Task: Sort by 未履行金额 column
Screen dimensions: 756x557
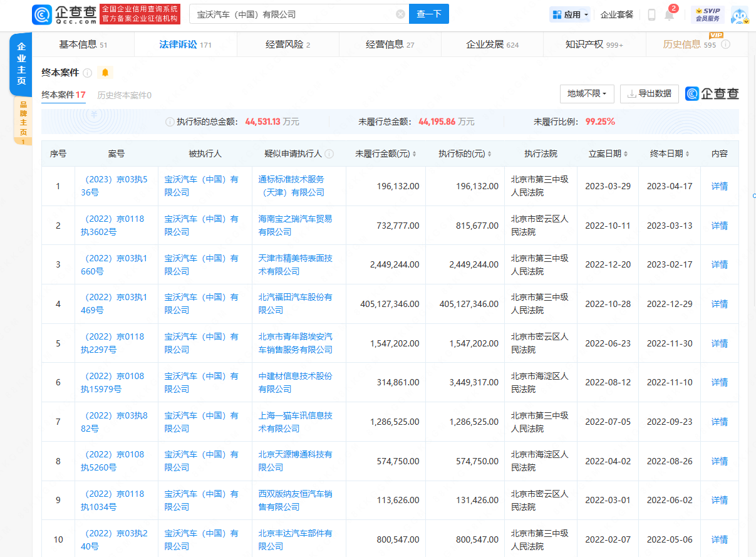Action: coord(384,154)
